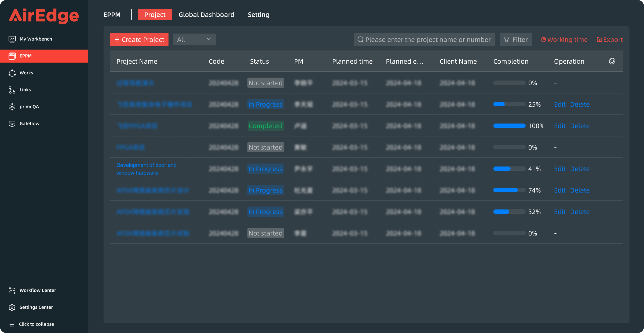644x333 pixels.
Task: Select Links menu item
Action: [x=44, y=90]
